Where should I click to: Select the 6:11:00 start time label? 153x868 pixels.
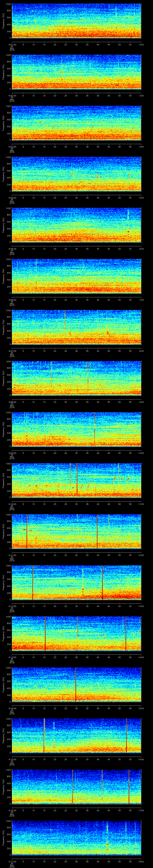pos(12,555)
